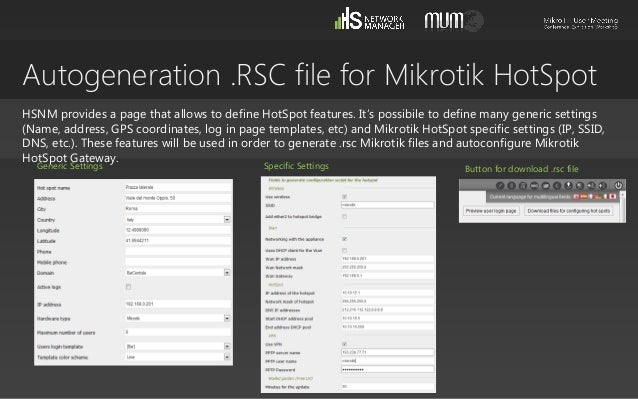Enable the Active logs checkbox

[x=129, y=287]
